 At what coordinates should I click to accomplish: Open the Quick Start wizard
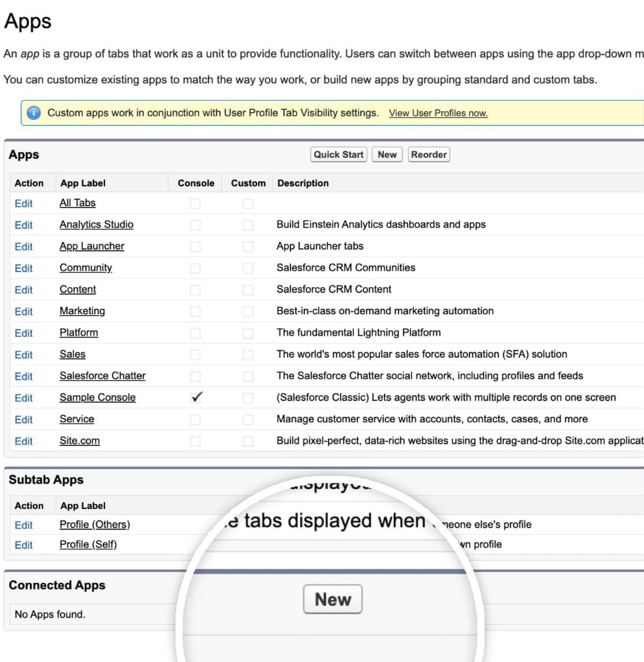[338, 154]
